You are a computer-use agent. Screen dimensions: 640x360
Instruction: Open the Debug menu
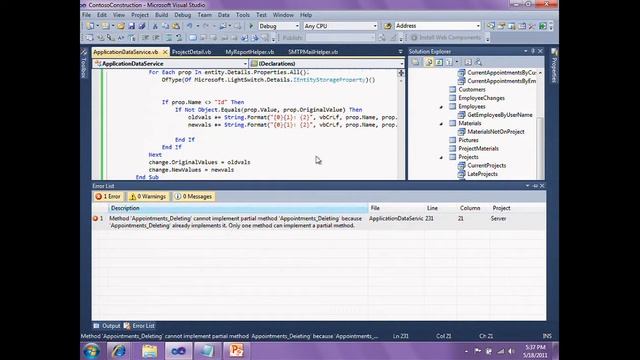point(182,15)
